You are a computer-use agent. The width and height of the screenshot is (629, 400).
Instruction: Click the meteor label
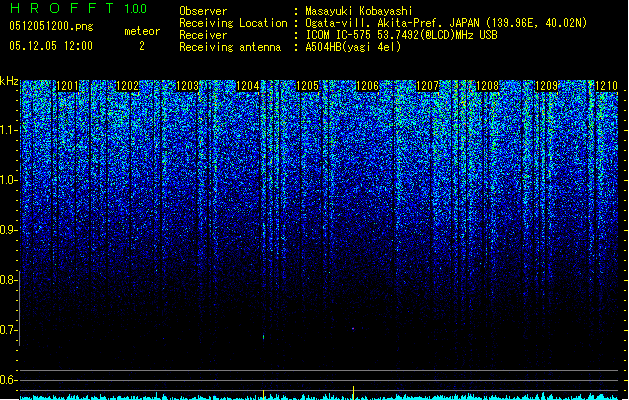click(x=142, y=31)
